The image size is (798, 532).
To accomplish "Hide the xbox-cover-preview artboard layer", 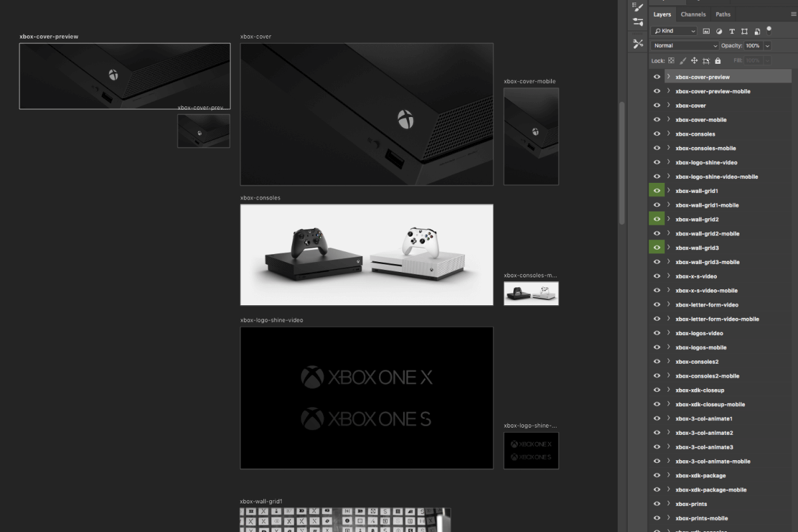I will 657,76.
